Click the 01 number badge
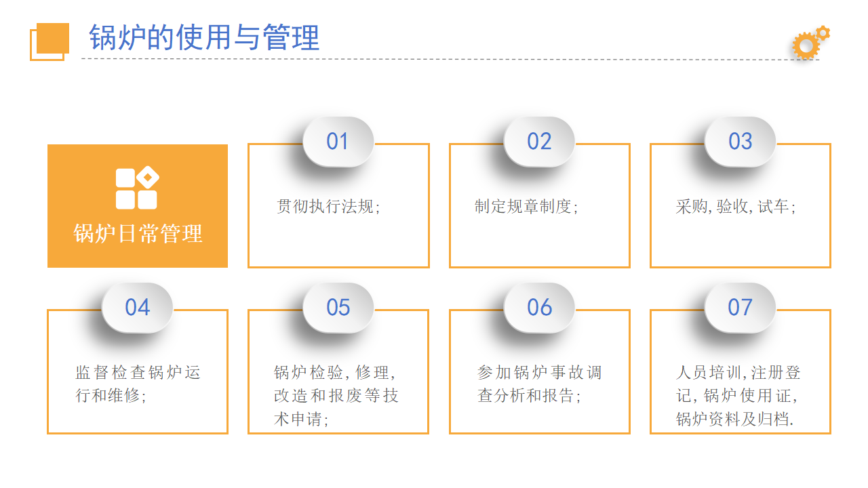Image resolution: width=868 pixels, height=488 pixels. 338,142
